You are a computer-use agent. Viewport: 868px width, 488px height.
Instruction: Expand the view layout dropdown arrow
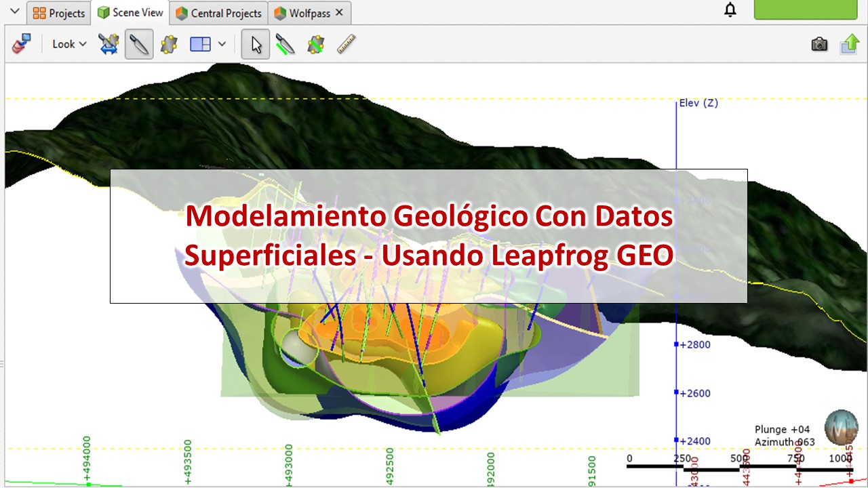[x=222, y=45]
